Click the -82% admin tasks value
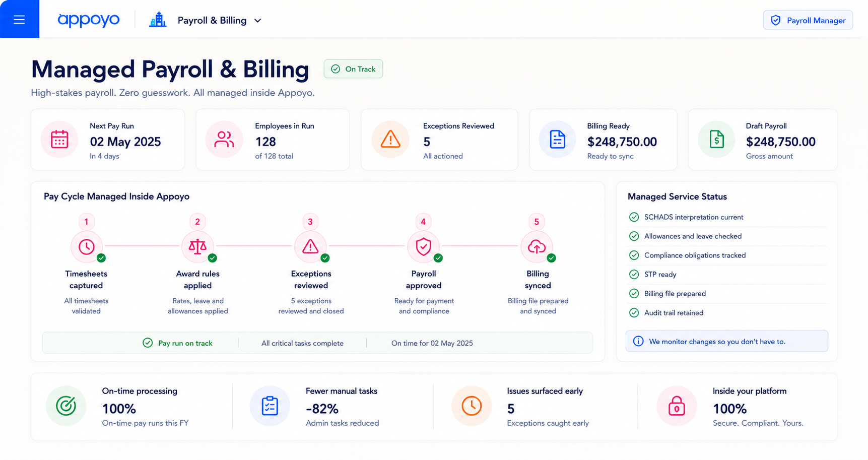Screen dimensions: 868x460 click(322, 408)
